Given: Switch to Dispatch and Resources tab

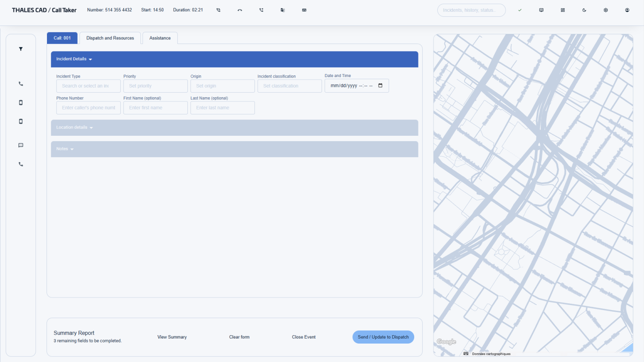Looking at the screenshot, I should [x=110, y=38].
